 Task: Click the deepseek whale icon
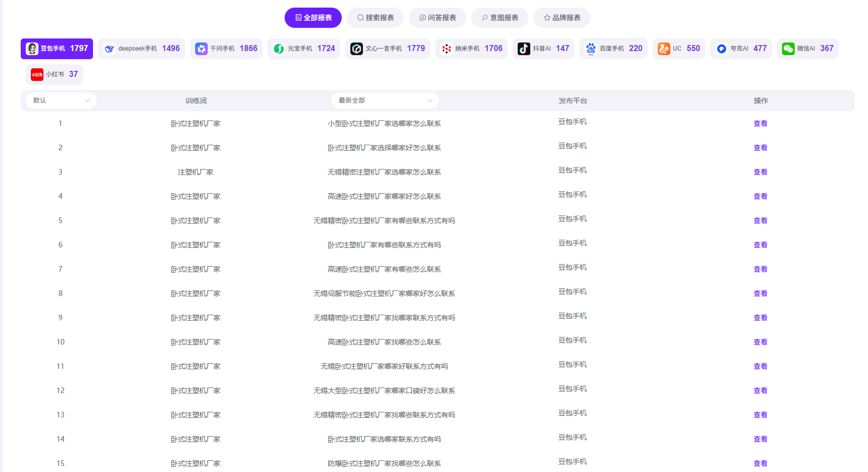pos(109,49)
